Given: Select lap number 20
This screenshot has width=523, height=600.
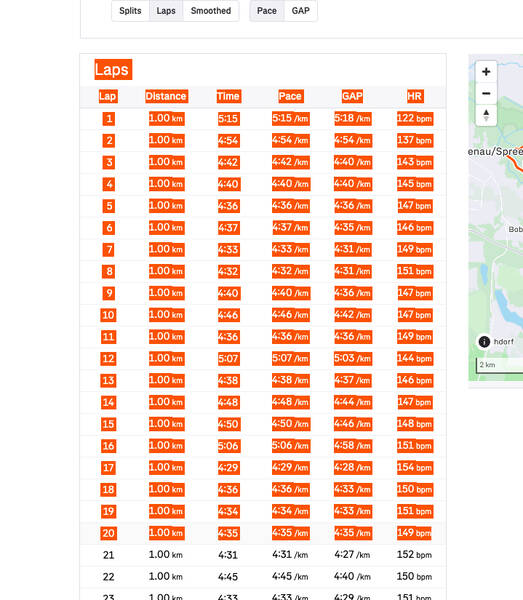Looking at the screenshot, I should click(x=108, y=533).
